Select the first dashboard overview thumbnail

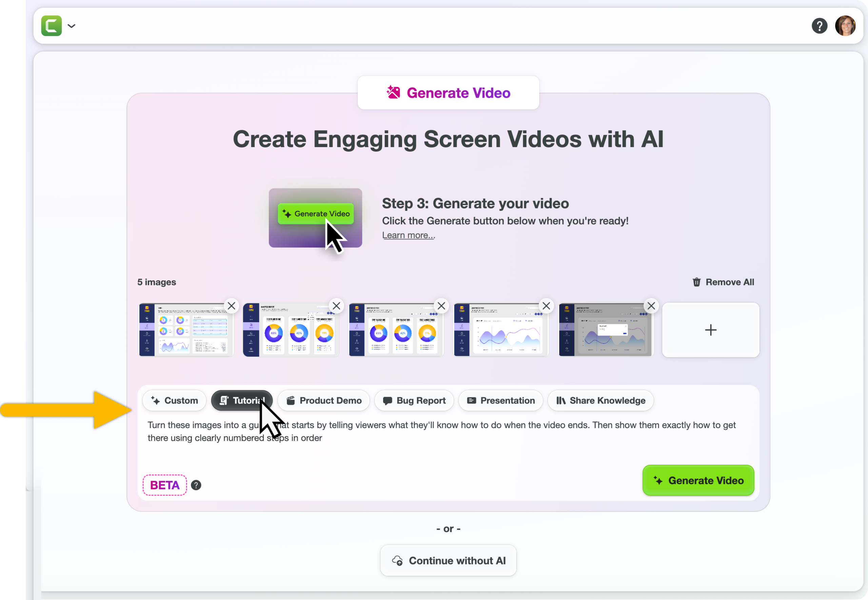[x=186, y=330]
